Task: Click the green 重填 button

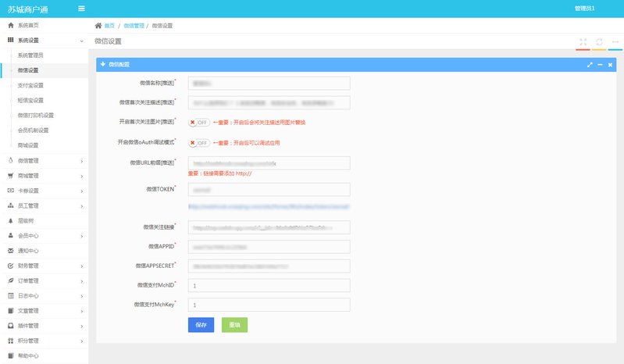Action: 234,325
